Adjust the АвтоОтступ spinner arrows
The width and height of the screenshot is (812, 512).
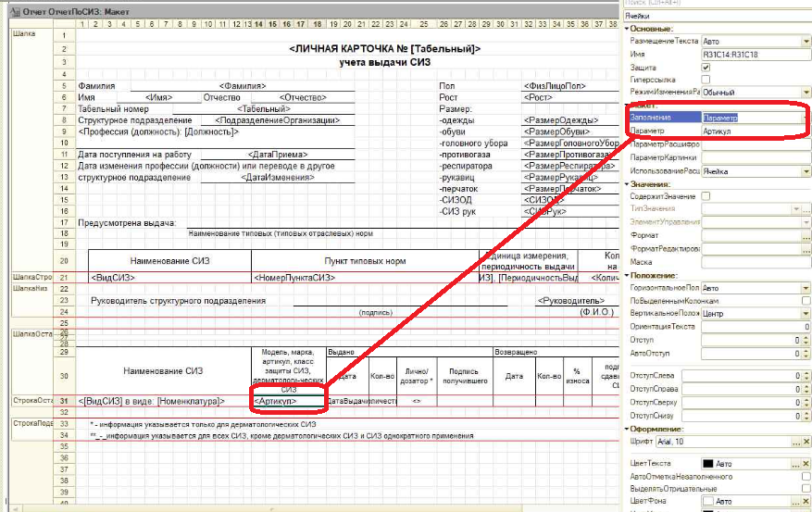(x=806, y=354)
